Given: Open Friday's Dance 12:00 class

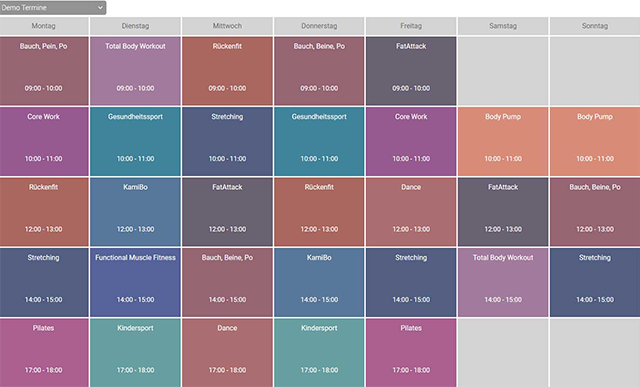Looking at the screenshot, I should pos(411,212).
